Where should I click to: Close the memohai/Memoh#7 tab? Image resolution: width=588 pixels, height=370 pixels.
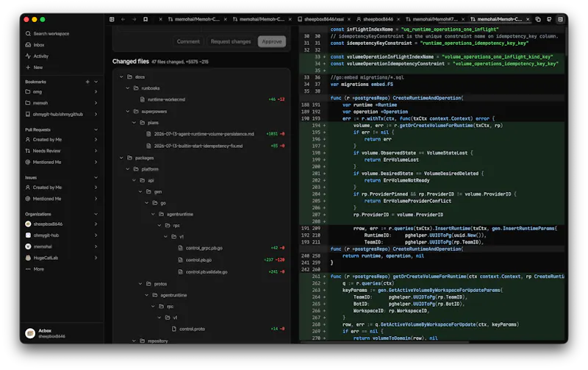pyautogui.click(x=463, y=19)
